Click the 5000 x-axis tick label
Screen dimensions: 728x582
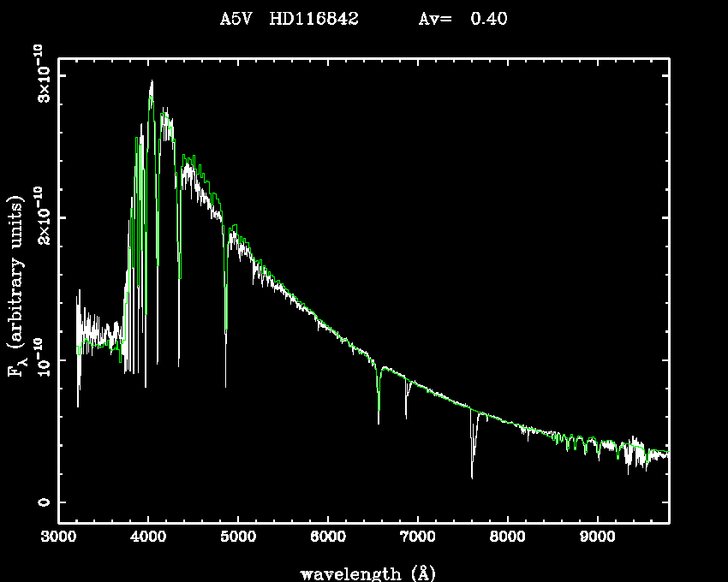(238, 538)
